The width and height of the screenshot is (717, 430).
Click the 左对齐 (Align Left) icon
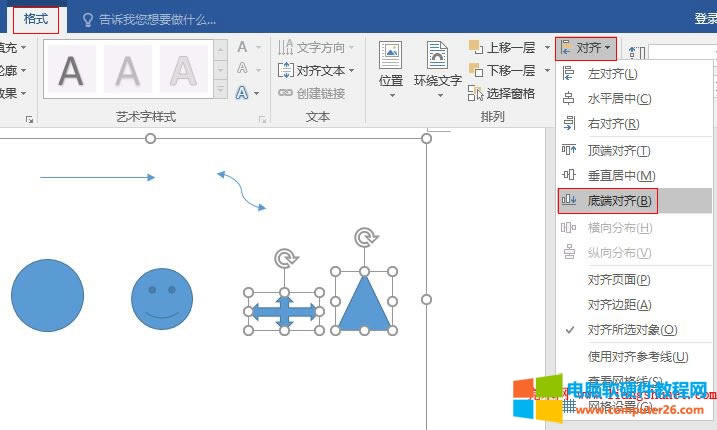pyautogui.click(x=570, y=74)
